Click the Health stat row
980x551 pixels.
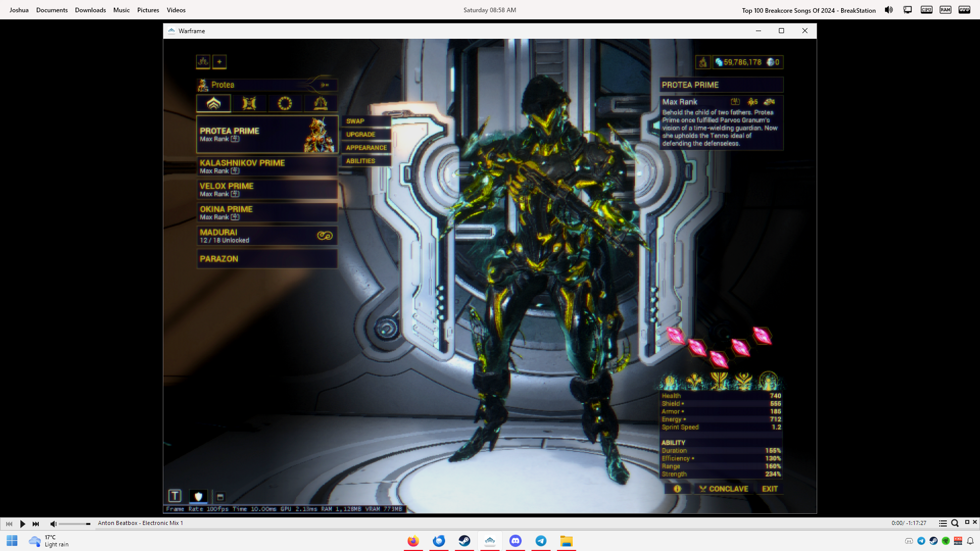tap(721, 396)
